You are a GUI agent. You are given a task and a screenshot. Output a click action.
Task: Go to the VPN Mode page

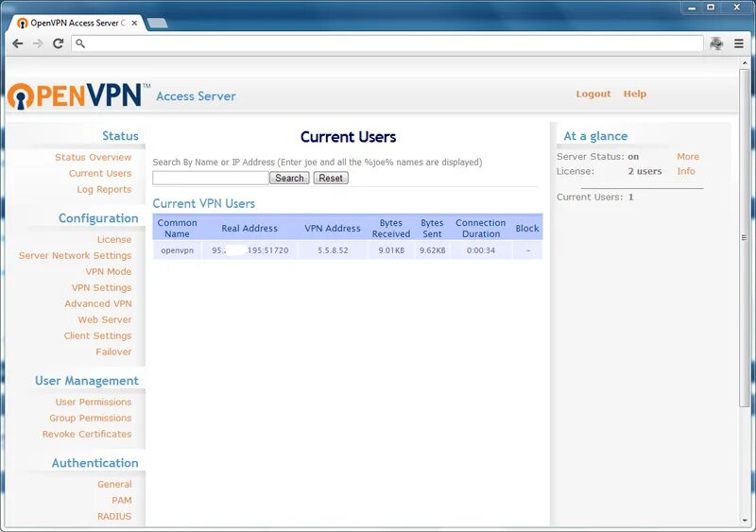pyautogui.click(x=109, y=271)
